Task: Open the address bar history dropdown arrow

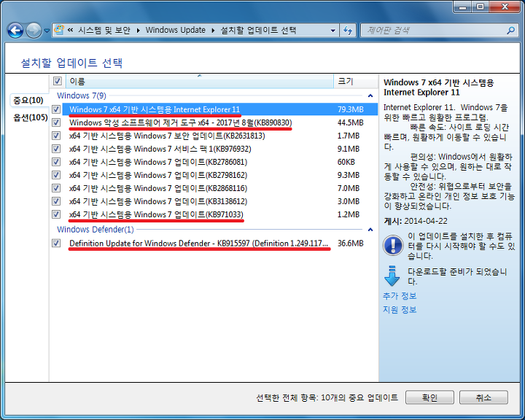Action: pos(332,31)
